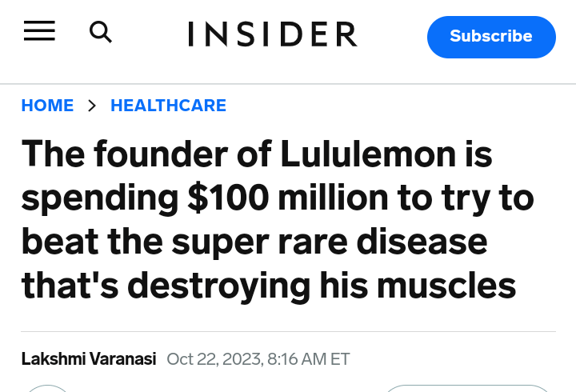The image size is (576, 392).
Task: Click the INSIDER logo
Action: click(273, 34)
